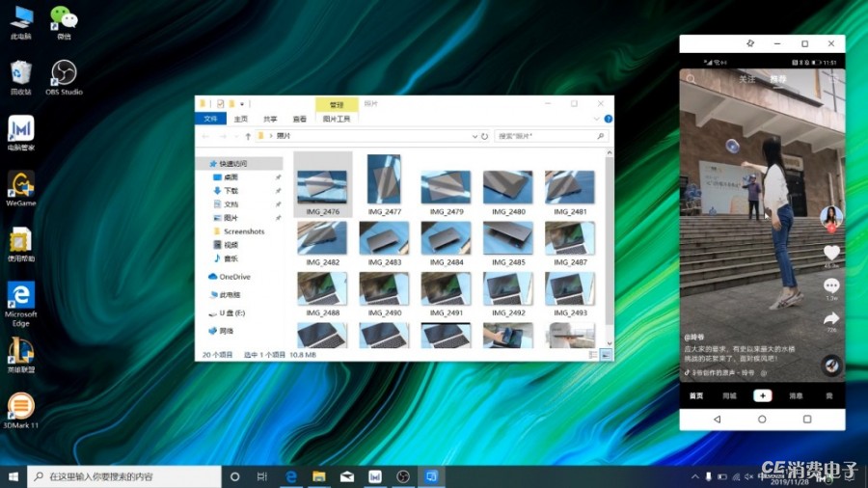Tap the Home tab in phone app
The image size is (868, 488).
pyautogui.click(x=696, y=395)
